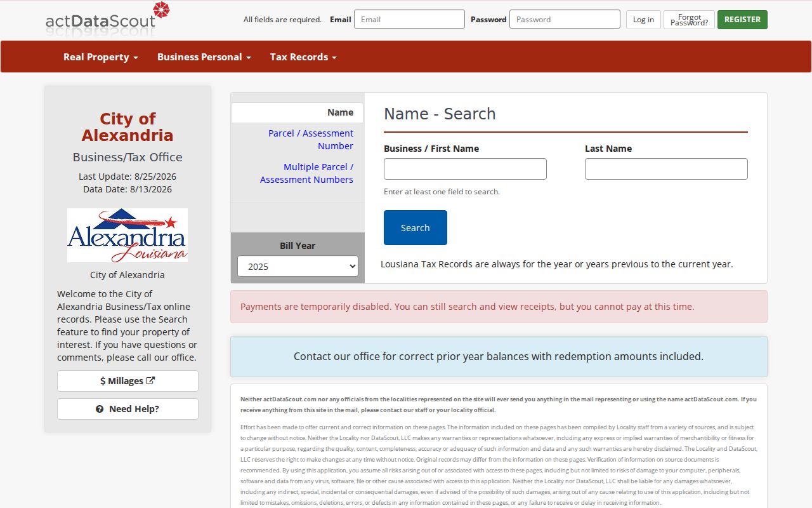Click the Last Name input field
Viewport: 812px width, 508px height.
[666, 169]
